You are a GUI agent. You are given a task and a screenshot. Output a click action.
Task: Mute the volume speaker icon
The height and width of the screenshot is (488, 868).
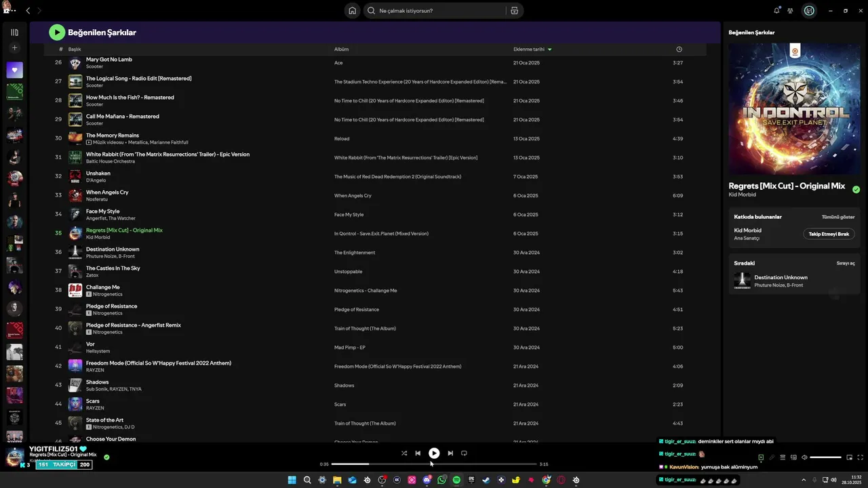pyautogui.click(x=804, y=457)
